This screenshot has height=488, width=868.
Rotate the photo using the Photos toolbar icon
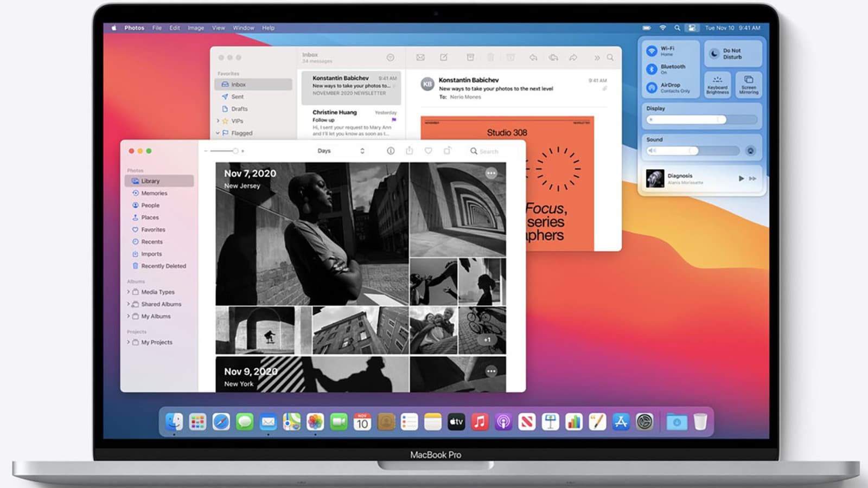[448, 151]
